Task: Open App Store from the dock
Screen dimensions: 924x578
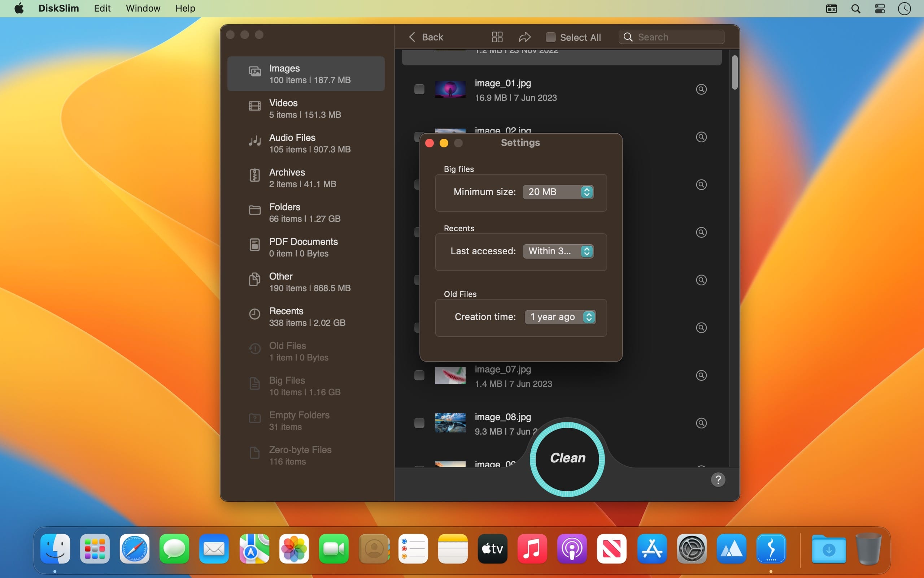Action: click(652, 549)
